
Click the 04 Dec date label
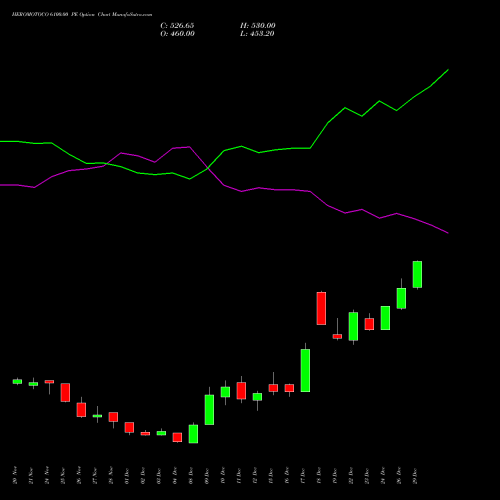(175, 475)
